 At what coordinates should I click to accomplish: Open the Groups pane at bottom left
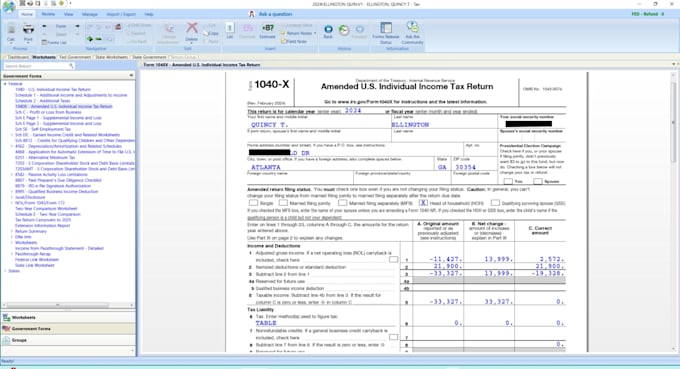[x=68, y=340]
